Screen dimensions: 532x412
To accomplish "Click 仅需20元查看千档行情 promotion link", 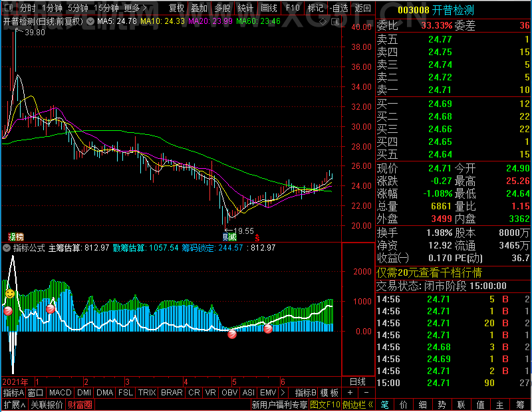I will click(429, 272).
